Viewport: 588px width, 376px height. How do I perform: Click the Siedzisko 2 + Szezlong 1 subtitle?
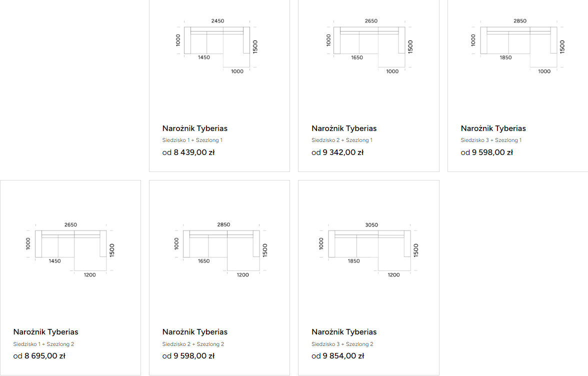click(x=342, y=140)
